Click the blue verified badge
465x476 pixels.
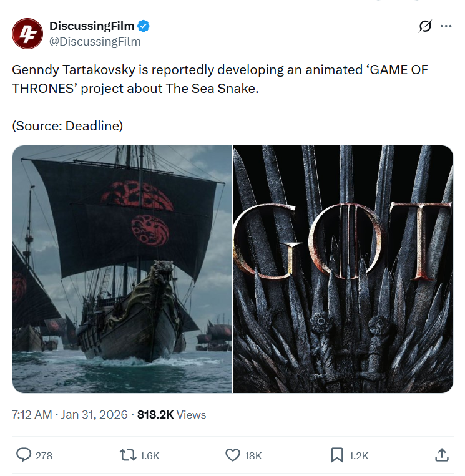click(144, 26)
